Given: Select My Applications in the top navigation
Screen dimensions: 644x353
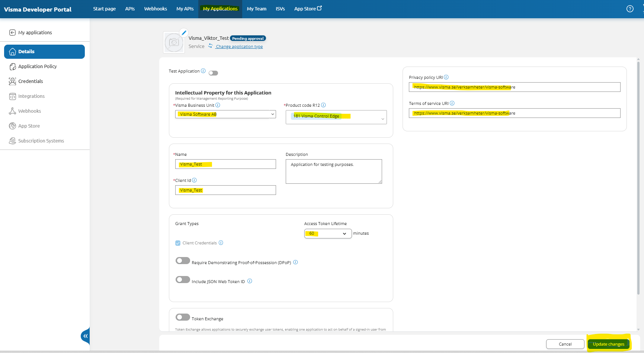Looking at the screenshot, I should [220, 9].
